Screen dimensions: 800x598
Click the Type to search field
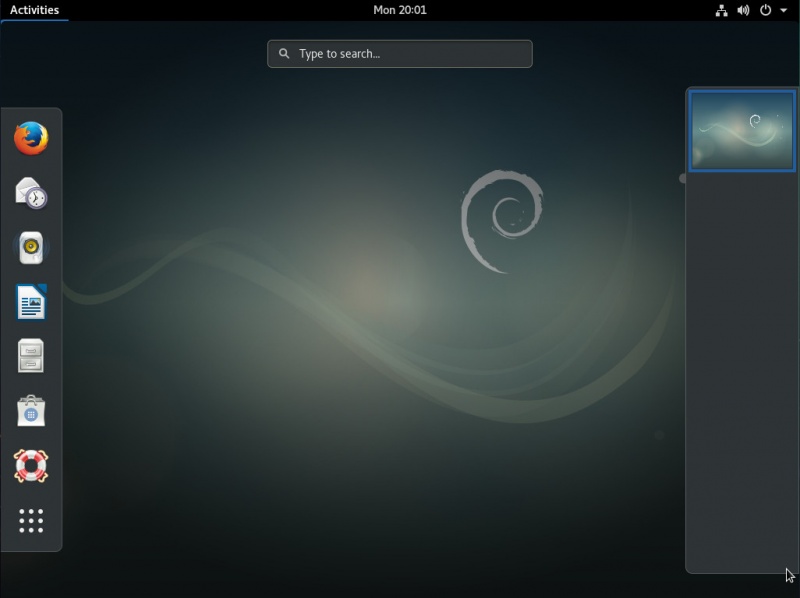pyautogui.click(x=399, y=54)
